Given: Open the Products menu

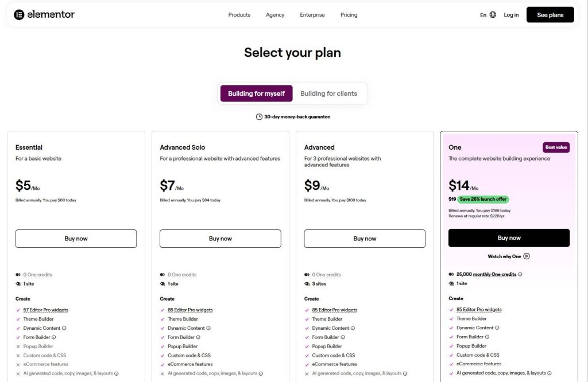Looking at the screenshot, I should click(x=239, y=14).
